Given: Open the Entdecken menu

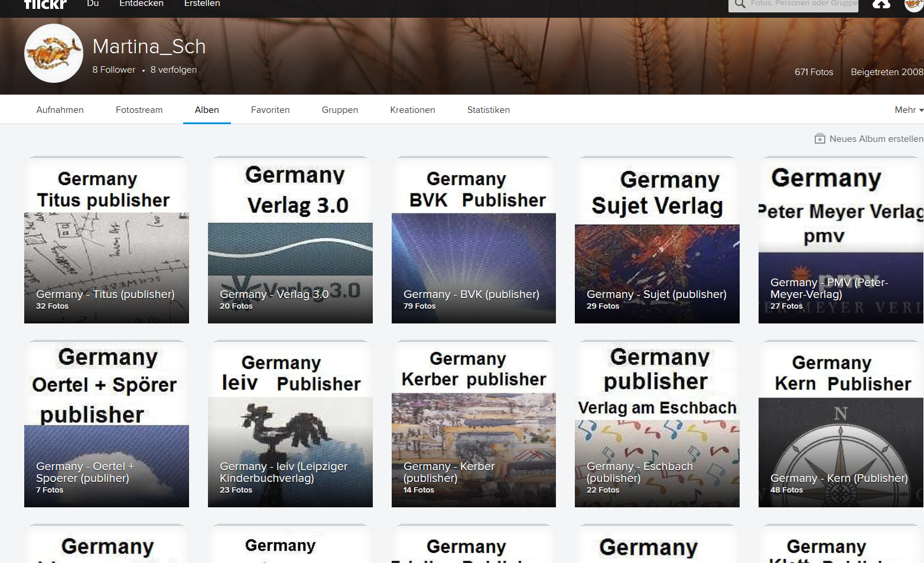Looking at the screenshot, I should point(141,4).
